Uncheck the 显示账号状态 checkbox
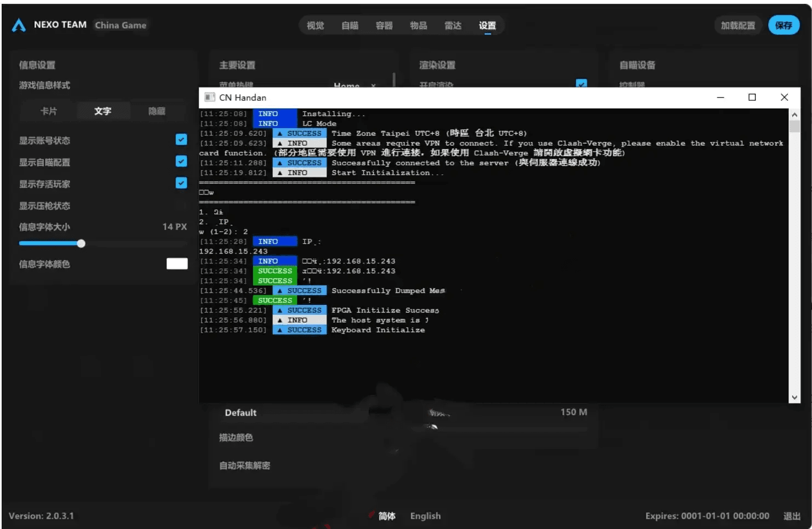The height and width of the screenshot is (529, 812). pos(181,140)
